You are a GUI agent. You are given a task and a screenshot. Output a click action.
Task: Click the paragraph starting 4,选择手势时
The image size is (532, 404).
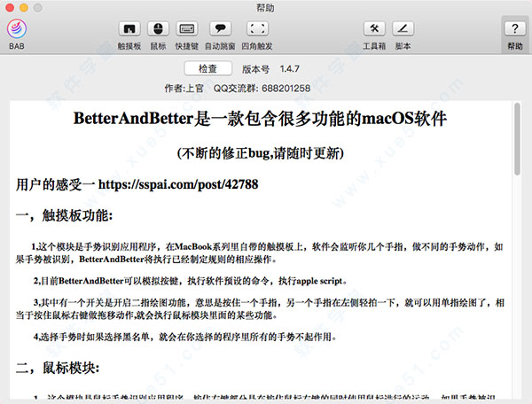pos(185,337)
